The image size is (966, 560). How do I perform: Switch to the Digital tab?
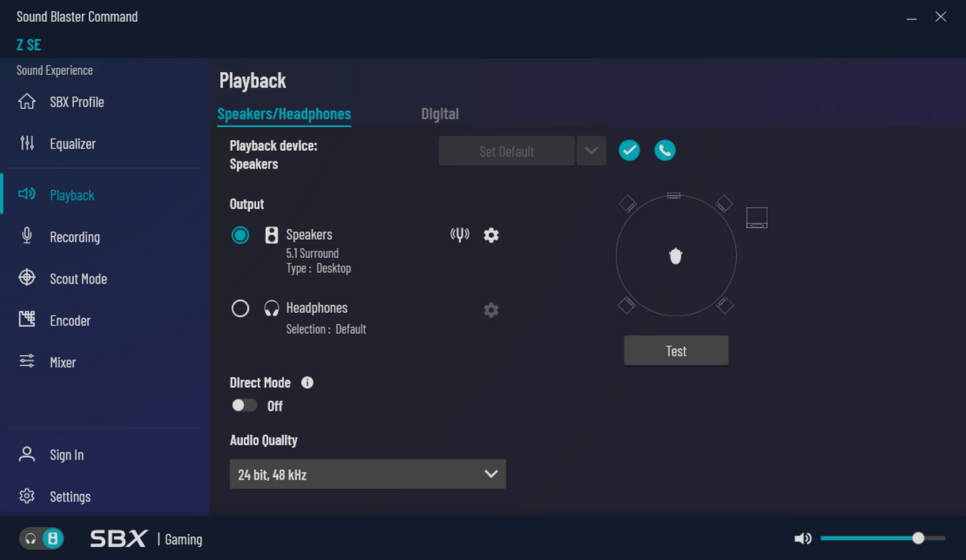[440, 114]
